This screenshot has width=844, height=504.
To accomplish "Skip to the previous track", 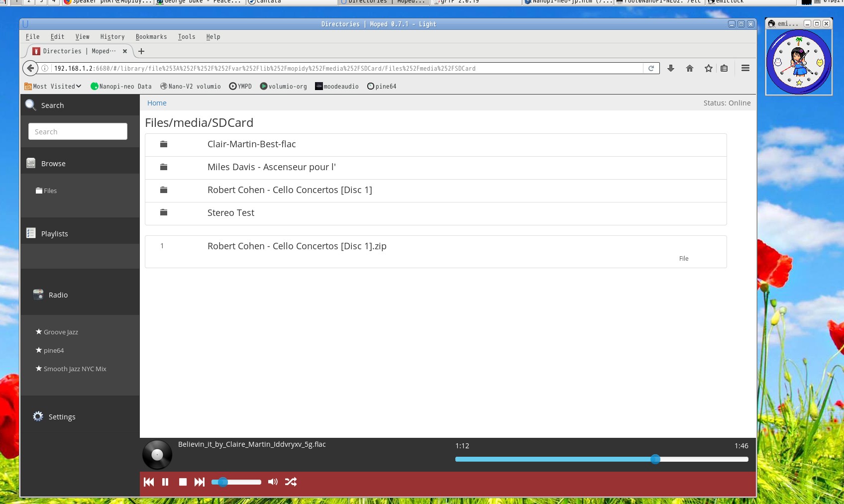I will coord(148,482).
